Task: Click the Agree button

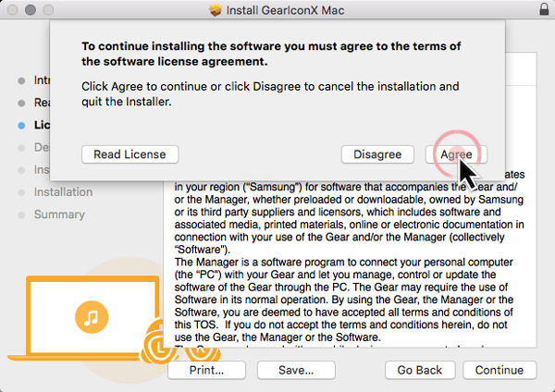Action: 456,154
